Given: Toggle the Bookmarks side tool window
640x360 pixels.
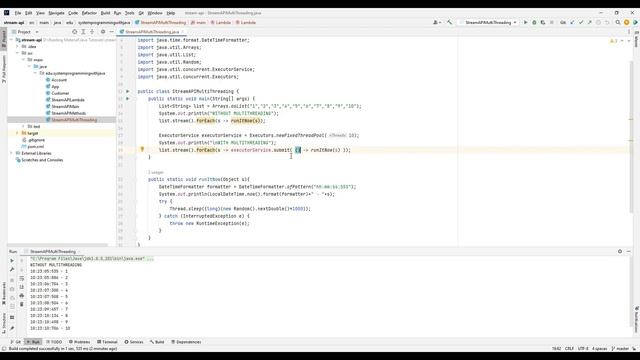Looking at the screenshot, I should coord(4,293).
